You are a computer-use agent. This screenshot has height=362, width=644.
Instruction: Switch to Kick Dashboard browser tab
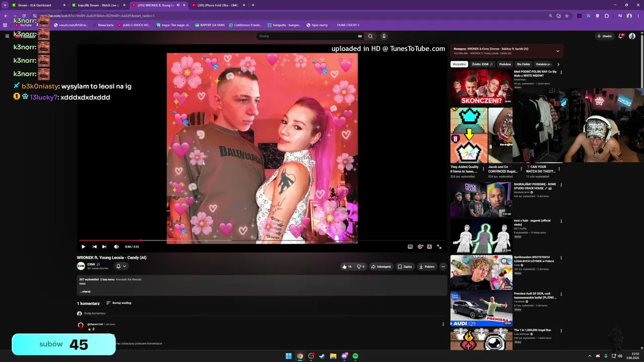[39, 5]
